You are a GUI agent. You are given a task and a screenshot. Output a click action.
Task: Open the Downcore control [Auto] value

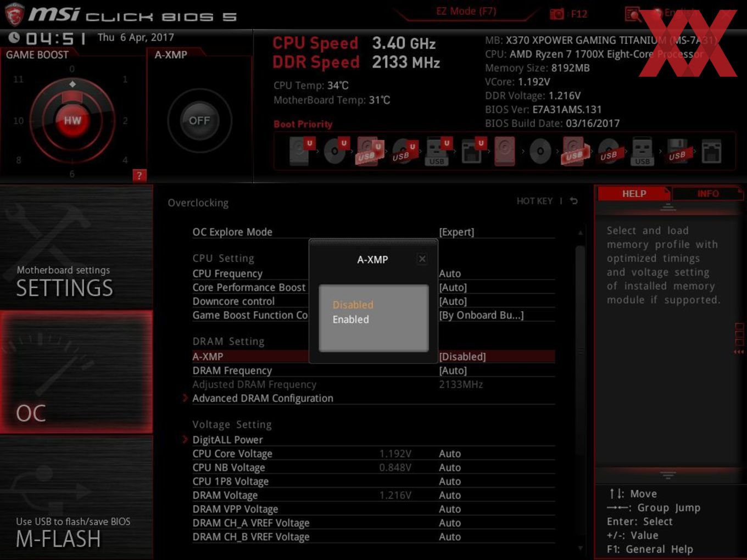[453, 301]
